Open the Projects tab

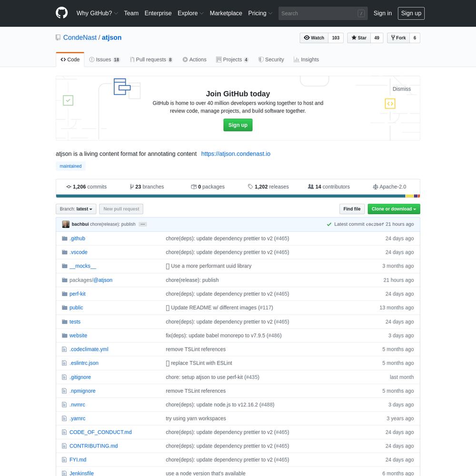(x=232, y=59)
